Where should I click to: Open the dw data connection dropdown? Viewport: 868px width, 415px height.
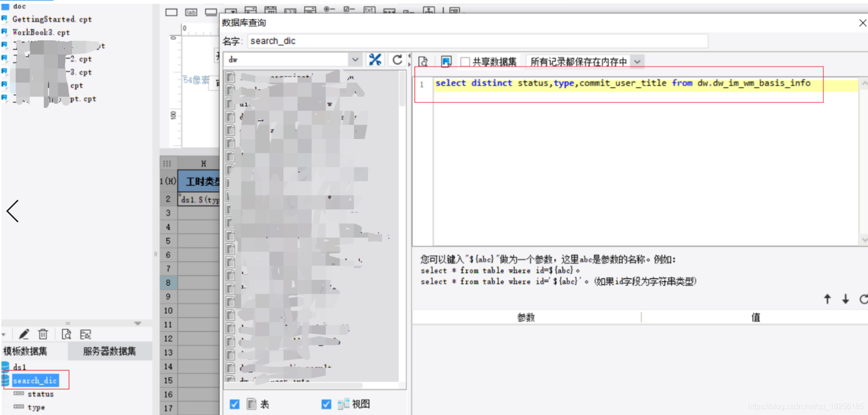coord(355,60)
